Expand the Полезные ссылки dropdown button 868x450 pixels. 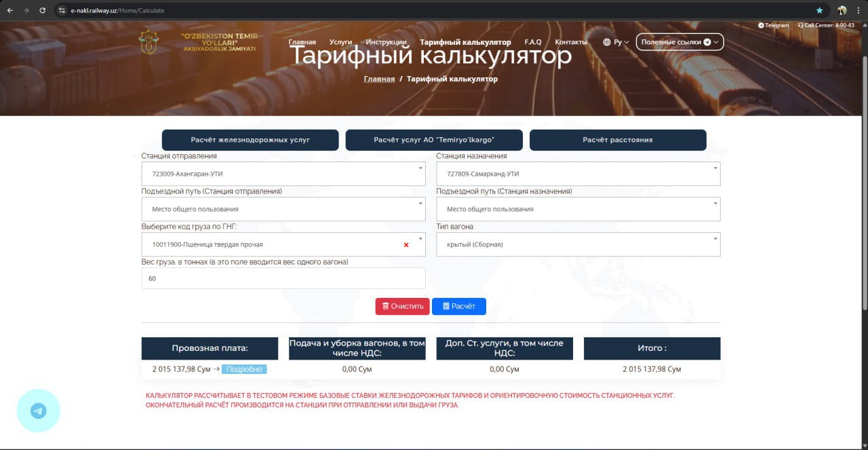(x=679, y=42)
